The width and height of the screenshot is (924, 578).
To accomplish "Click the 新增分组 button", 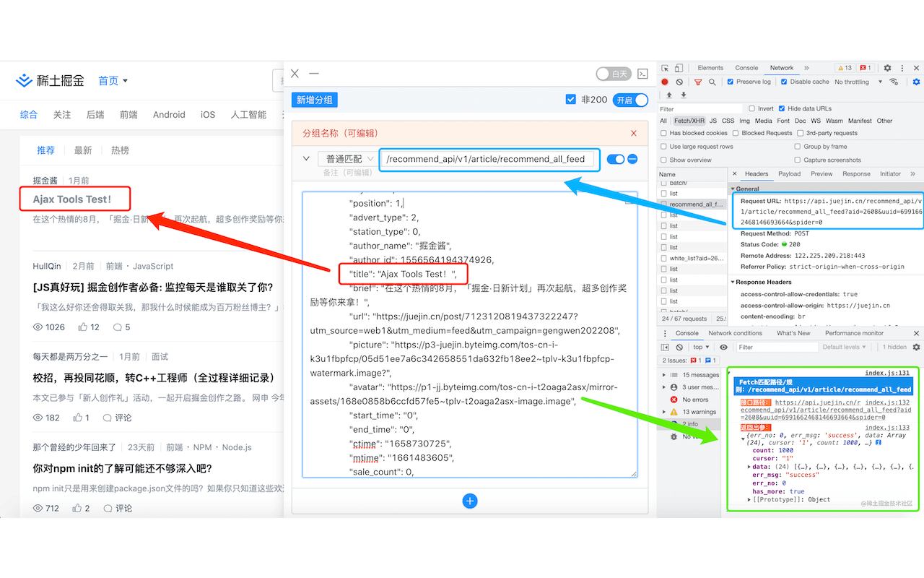I will point(315,100).
